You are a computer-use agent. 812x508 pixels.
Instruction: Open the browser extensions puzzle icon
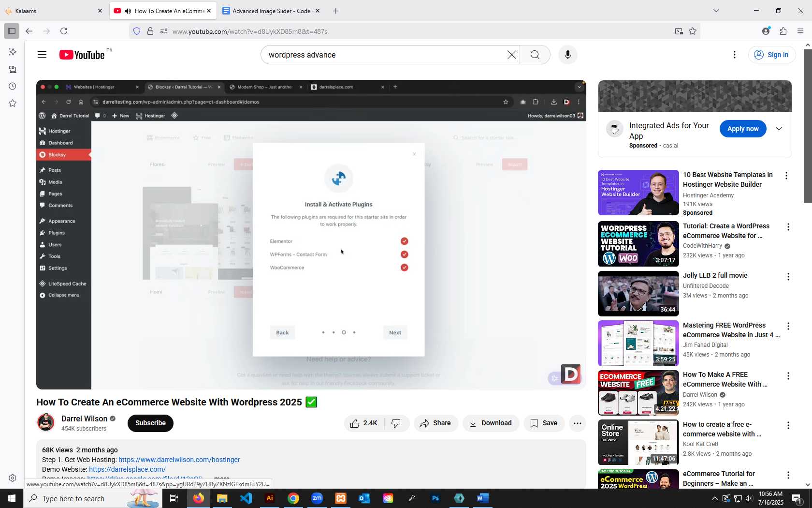(x=783, y=31)
